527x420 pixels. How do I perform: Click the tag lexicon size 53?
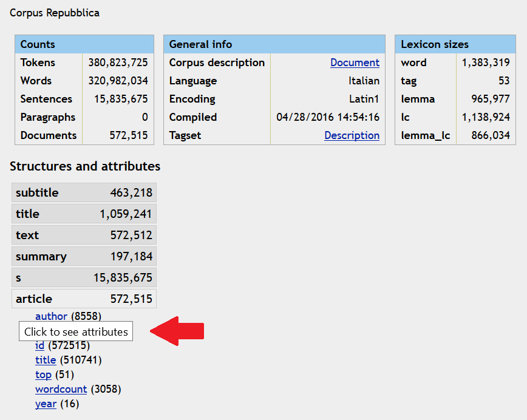504,81
